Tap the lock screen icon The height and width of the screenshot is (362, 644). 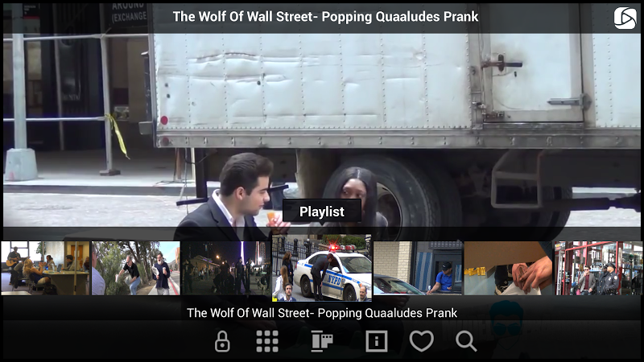[222, 341]
